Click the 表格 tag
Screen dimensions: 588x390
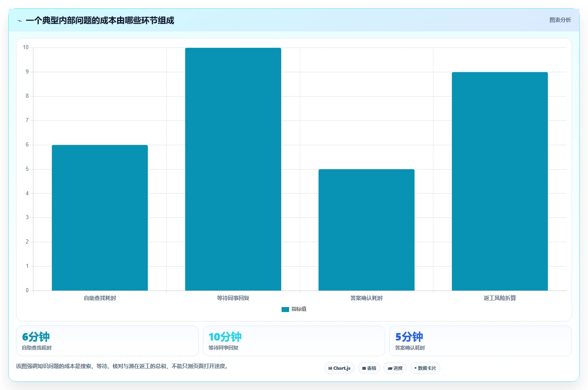point(369,368)
